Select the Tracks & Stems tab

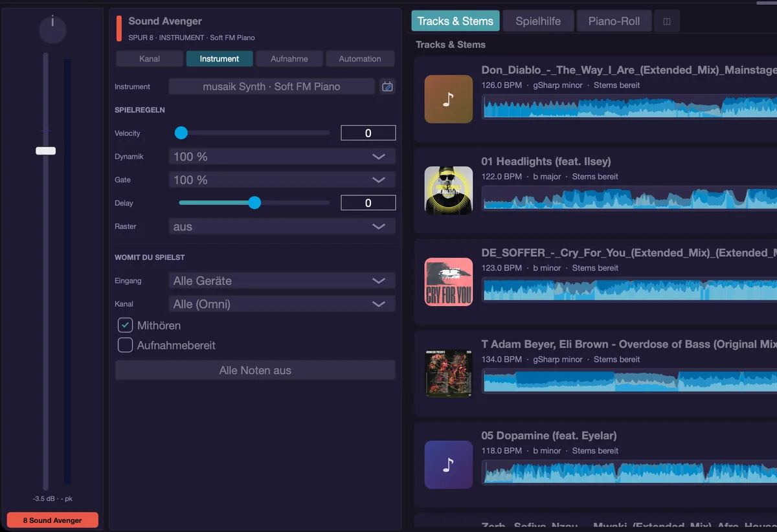point(455,21)
